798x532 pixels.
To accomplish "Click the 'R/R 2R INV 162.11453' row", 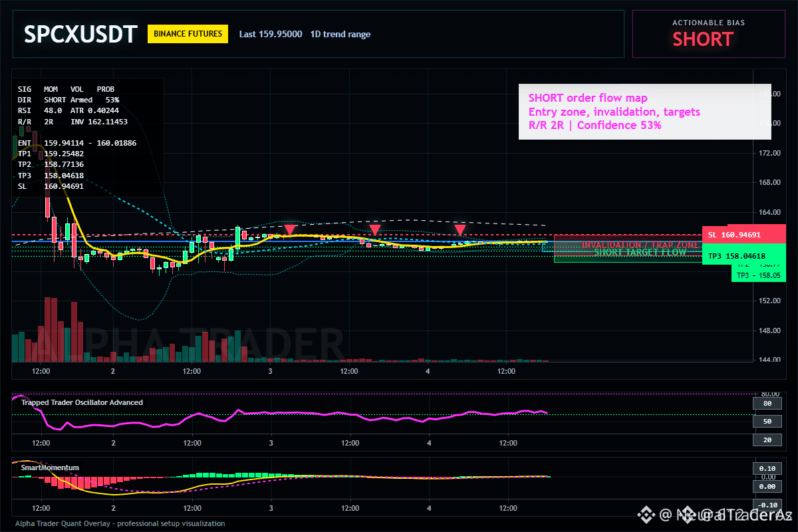I will (x=72, y=122).
